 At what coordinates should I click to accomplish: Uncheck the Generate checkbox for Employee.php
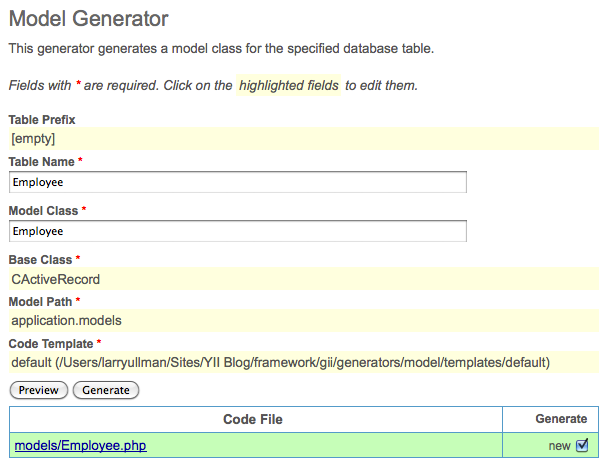(582, 445)
